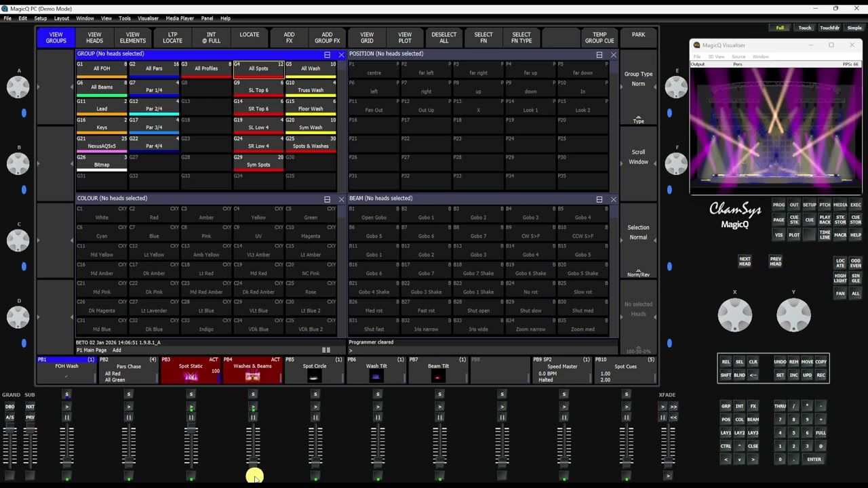Image resolution: width=868 pixels, height=488 pixels.
Task: Select PREV HEAD button
Action: click(x=776, y=262)
